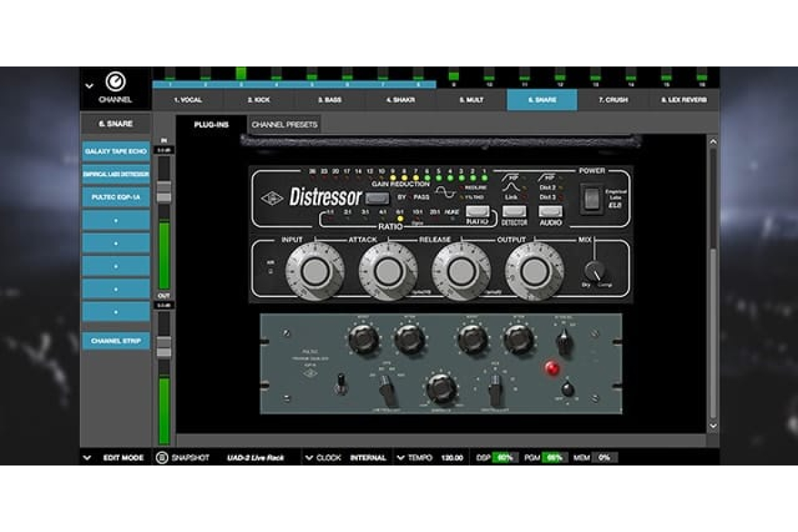Open the Edit Mode chevron menu
The width and height of the screenshot is (798, 532).
pos(87,458)
